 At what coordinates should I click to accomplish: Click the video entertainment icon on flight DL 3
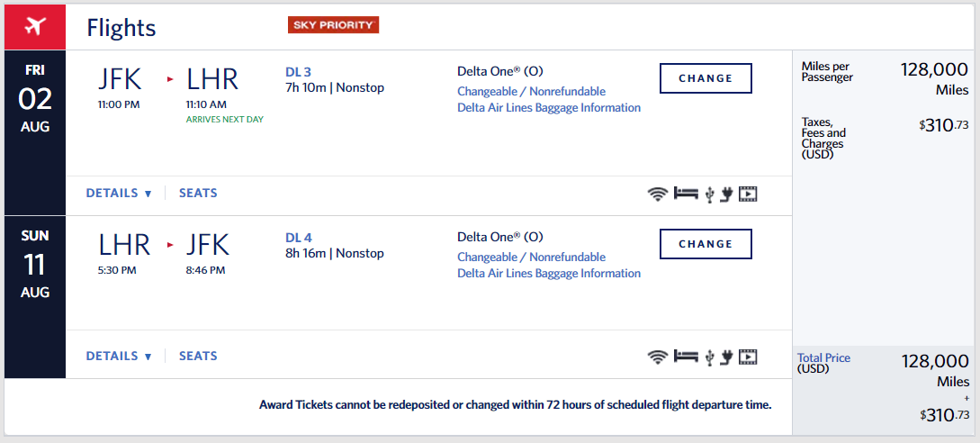tap(748, 194)
